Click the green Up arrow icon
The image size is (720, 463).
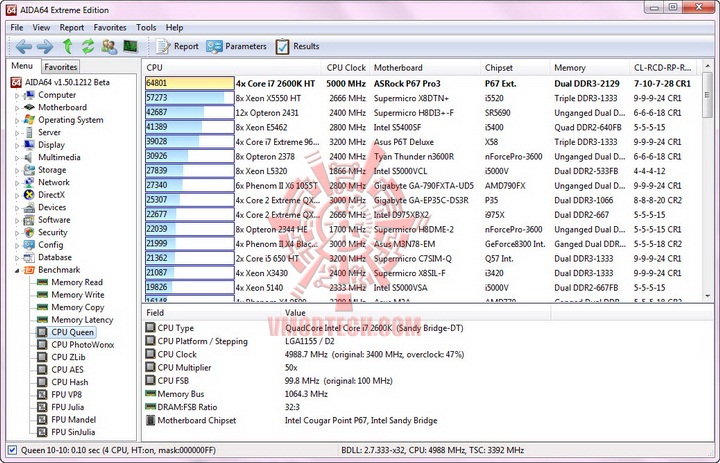tap(68, 46)
